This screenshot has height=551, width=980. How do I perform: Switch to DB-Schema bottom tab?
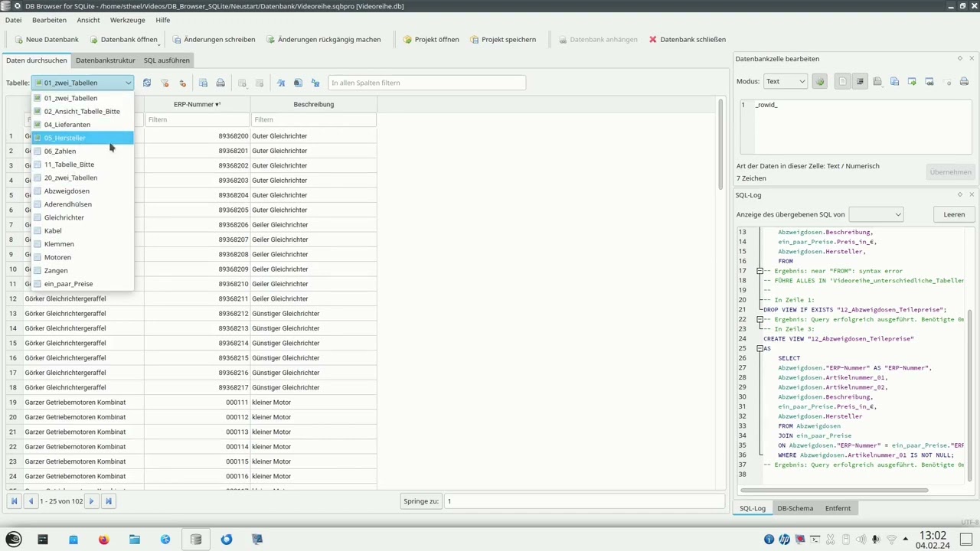point(795,508)
